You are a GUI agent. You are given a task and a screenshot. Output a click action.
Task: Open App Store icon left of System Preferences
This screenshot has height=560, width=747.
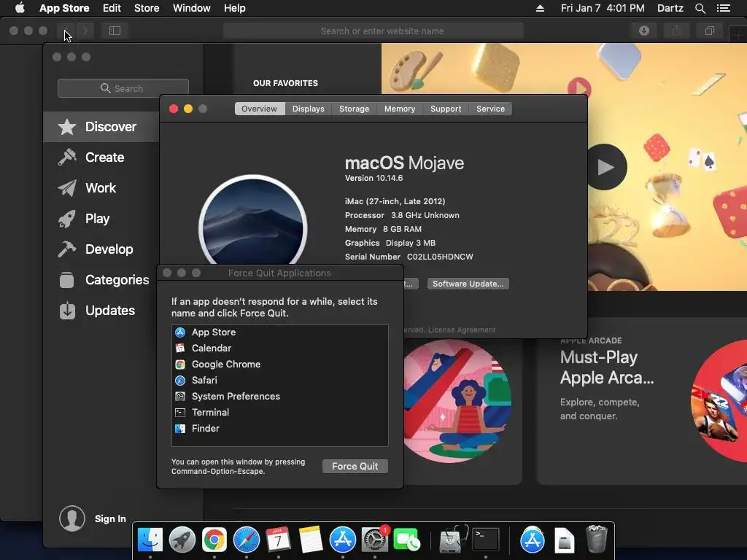coord(343,540)
